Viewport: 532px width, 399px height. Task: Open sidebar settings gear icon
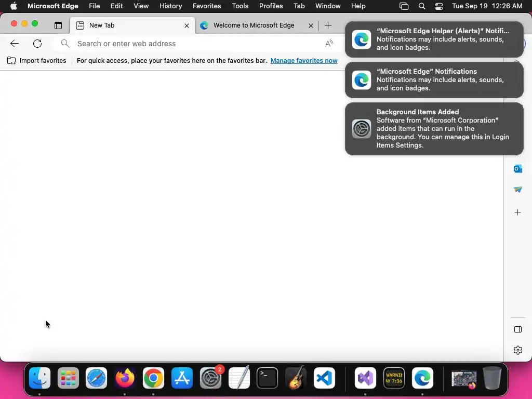pos(518,350)
